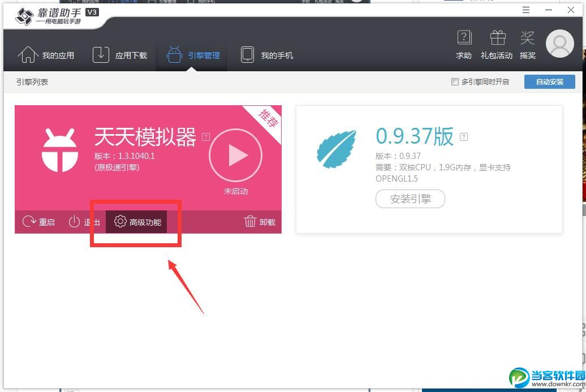Click 重启 to restart the engine
This screenshot has width=586, height=392.
pos(38,222)
